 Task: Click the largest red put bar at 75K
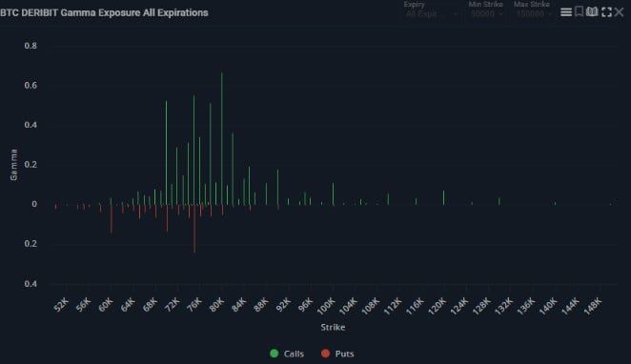[x=194, y=229]
